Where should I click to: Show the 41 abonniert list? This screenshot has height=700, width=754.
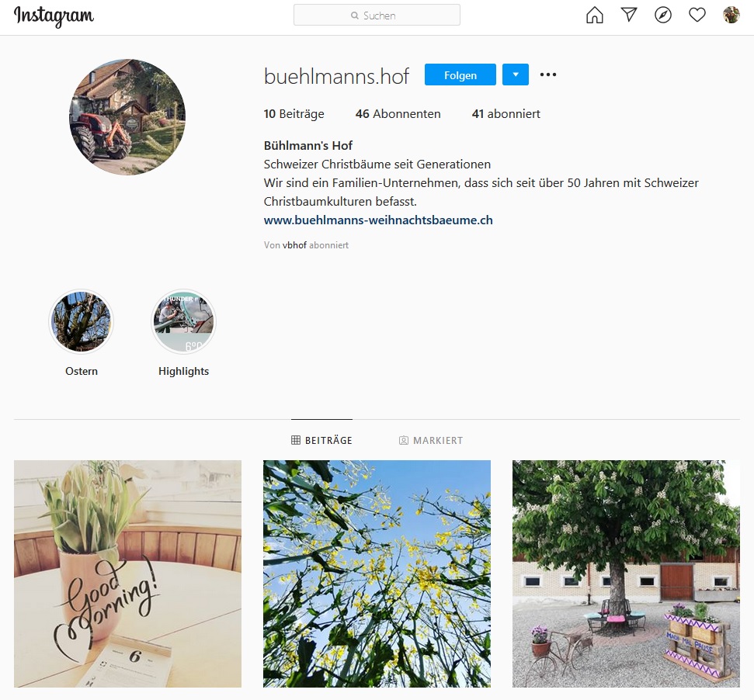click(506, 114)
